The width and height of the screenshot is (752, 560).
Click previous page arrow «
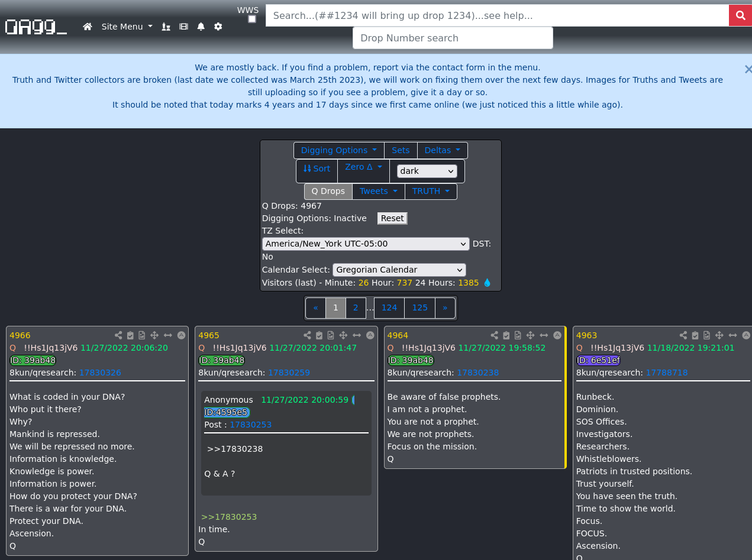click(316, 307)
